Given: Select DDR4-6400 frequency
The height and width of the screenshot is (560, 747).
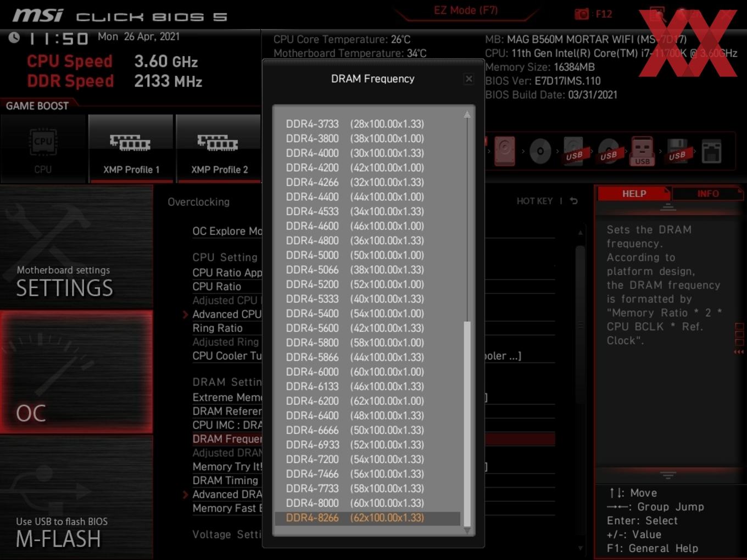Looking at the screenshot, I should (367, 416).
